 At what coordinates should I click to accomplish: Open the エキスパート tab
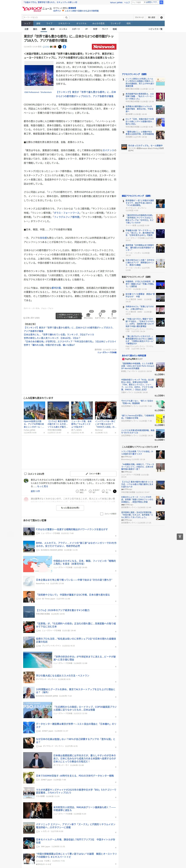pos(64,23)
